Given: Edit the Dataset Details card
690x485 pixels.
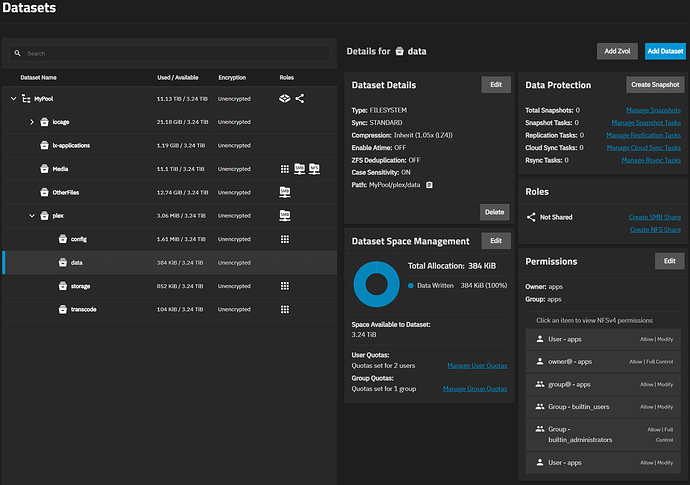Looking at the screenshot, I should tap(496, 85).
